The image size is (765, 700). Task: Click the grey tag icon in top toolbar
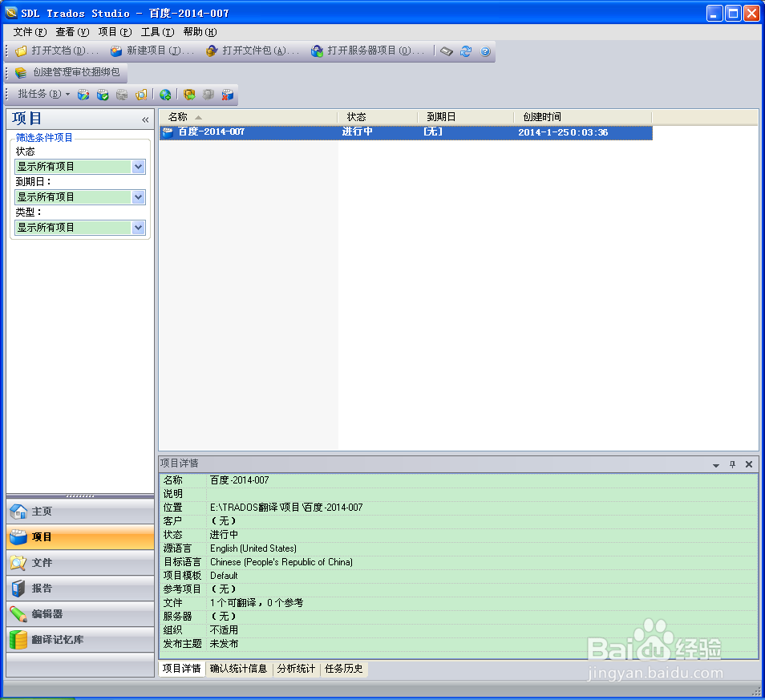447,51
